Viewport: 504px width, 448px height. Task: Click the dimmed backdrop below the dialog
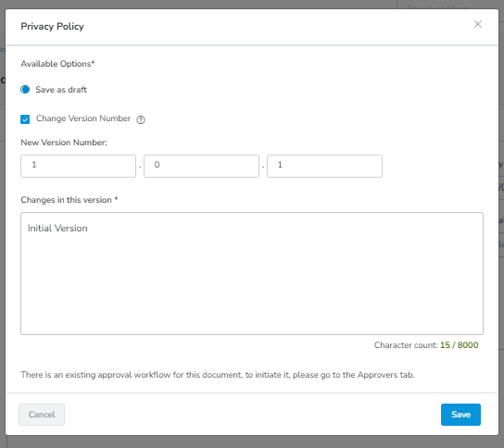(x=252, y=442)
